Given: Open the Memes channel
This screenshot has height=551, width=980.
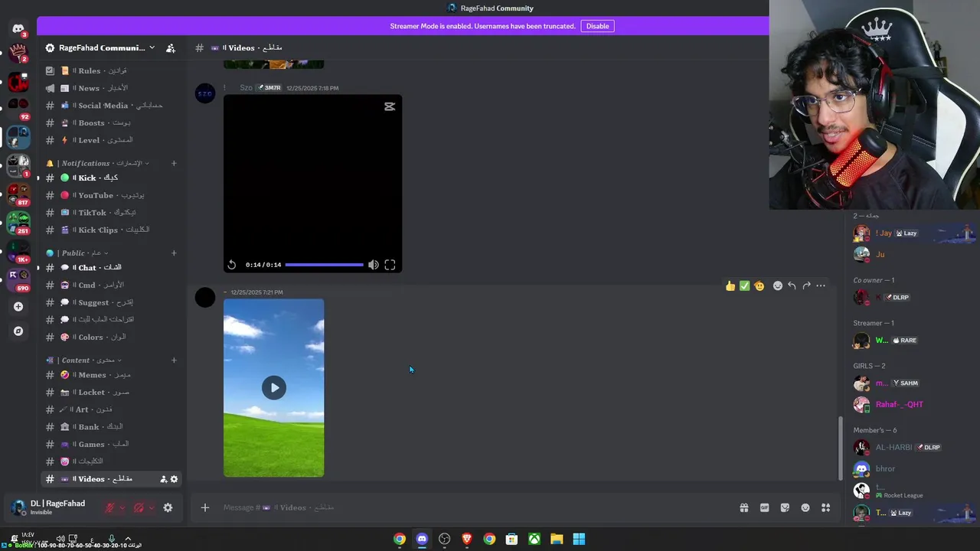Looking at the screenshot, I should (x=111, y=375).
